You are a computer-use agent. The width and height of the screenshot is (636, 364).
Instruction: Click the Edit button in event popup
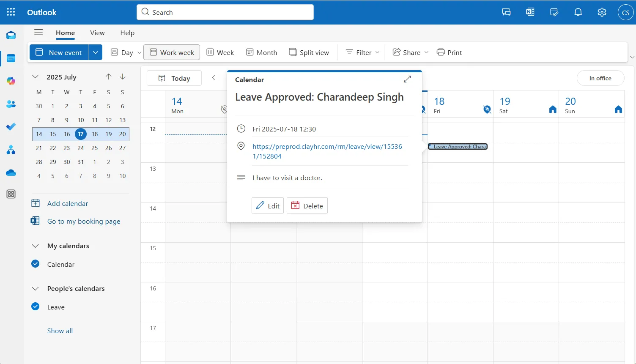[x=268, y=205]
